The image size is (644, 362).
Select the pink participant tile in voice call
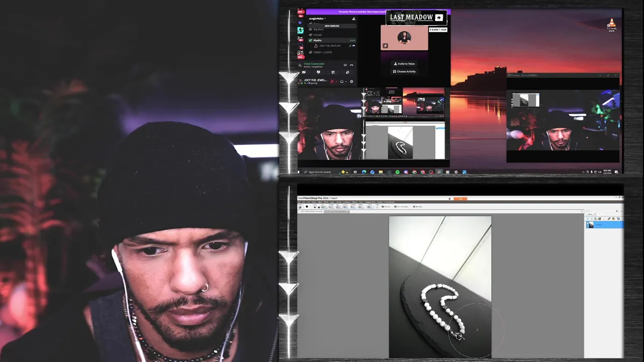pyautogui.click(x=405, y=38)
